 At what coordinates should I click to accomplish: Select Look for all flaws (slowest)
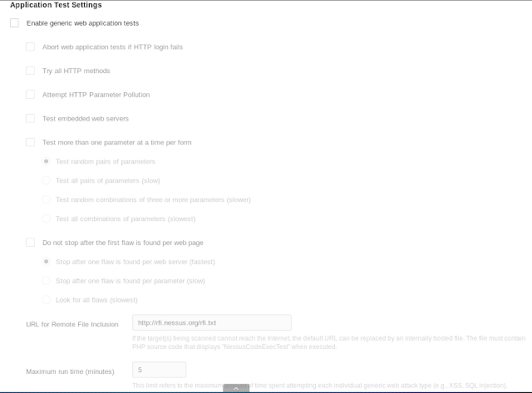tap(47, 300)
